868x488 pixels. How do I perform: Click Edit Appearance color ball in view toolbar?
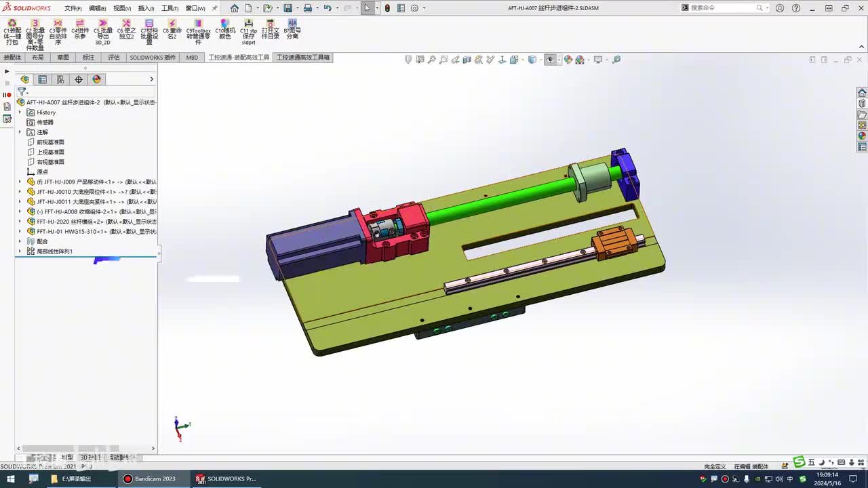[568, 60]
